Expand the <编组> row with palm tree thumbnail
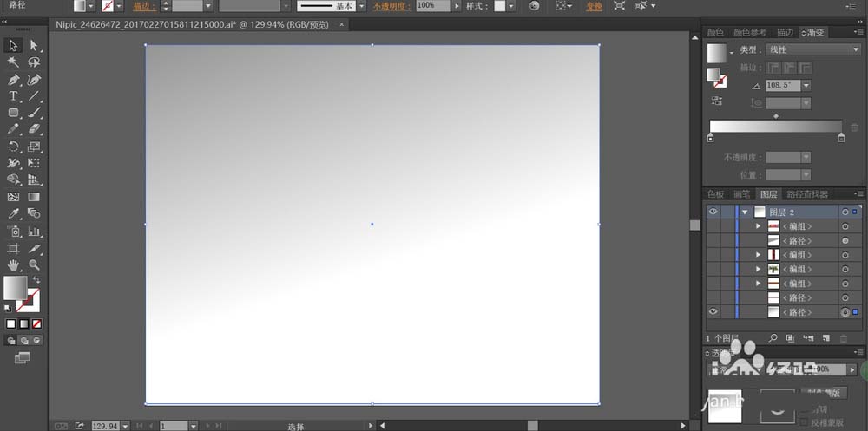This screenshot has height=431, width=868. 759,269
